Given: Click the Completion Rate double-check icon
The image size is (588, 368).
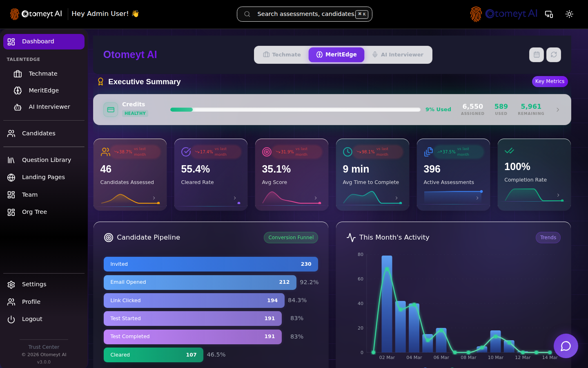Looking at the screenshot, I should click(509, 151).
